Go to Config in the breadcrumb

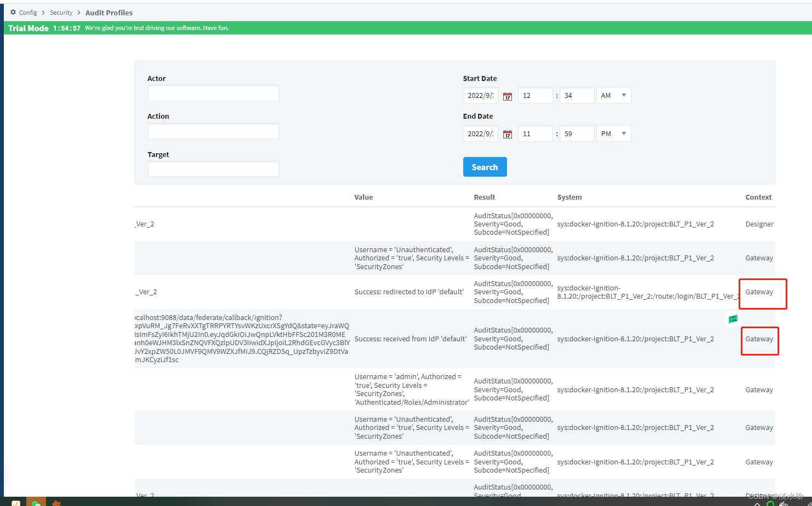28,13
